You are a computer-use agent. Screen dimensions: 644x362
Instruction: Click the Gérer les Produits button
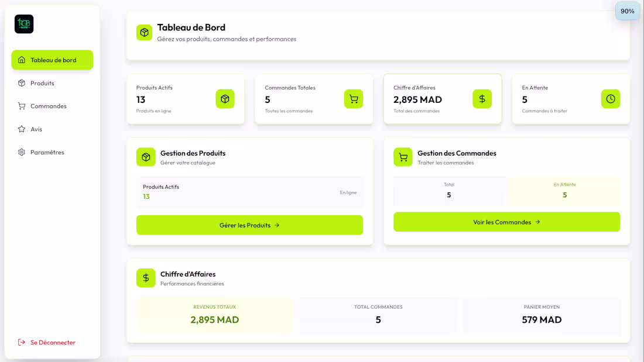tap(249, 225)
